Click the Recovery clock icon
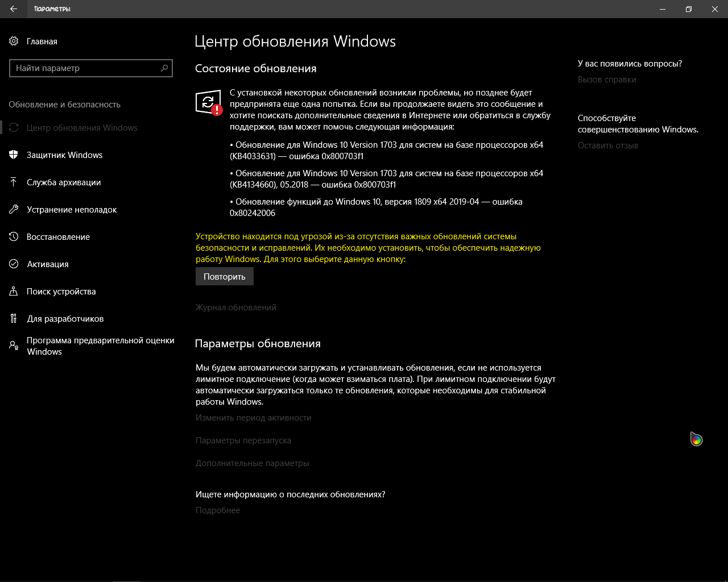728x582 pixels. point(14,237)
